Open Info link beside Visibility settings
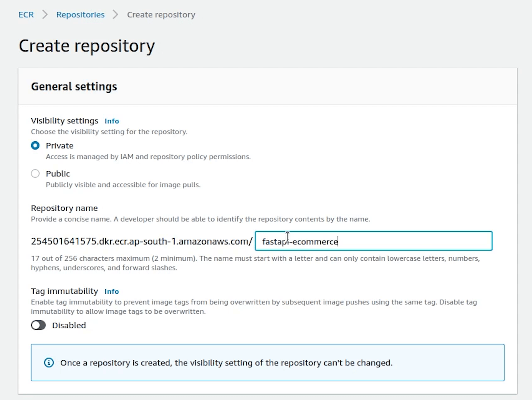This screenshot has height=400, width=532. point(112,121)
